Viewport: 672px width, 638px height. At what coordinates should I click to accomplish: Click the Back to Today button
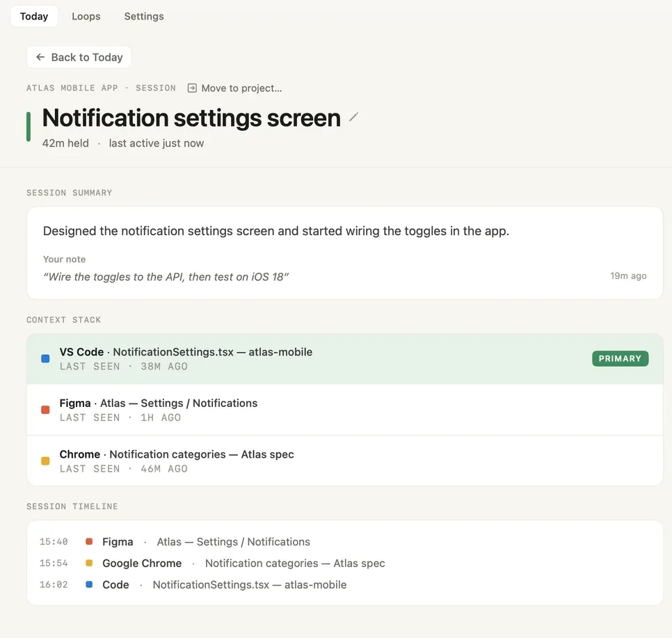[79, 57]
